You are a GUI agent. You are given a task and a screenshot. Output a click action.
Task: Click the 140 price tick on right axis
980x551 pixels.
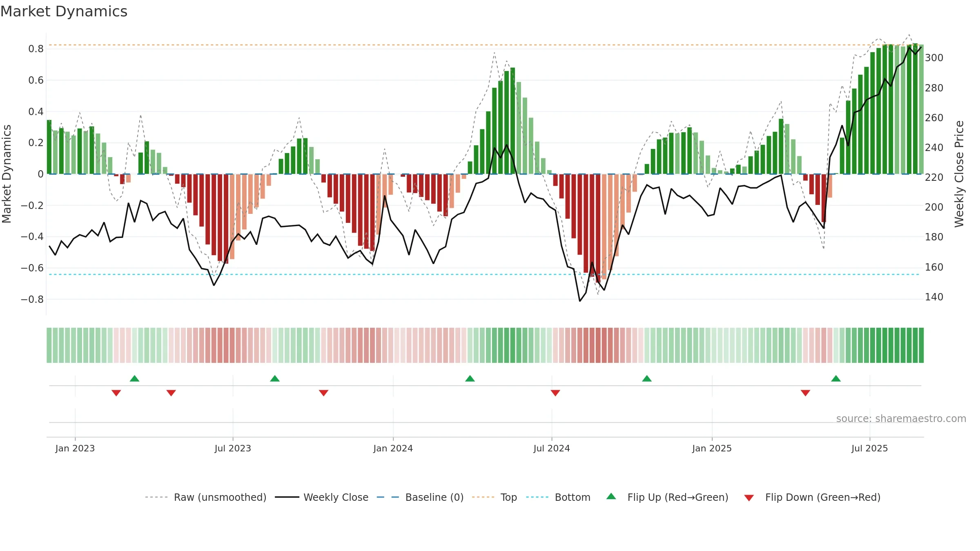[x=934, y=297]
